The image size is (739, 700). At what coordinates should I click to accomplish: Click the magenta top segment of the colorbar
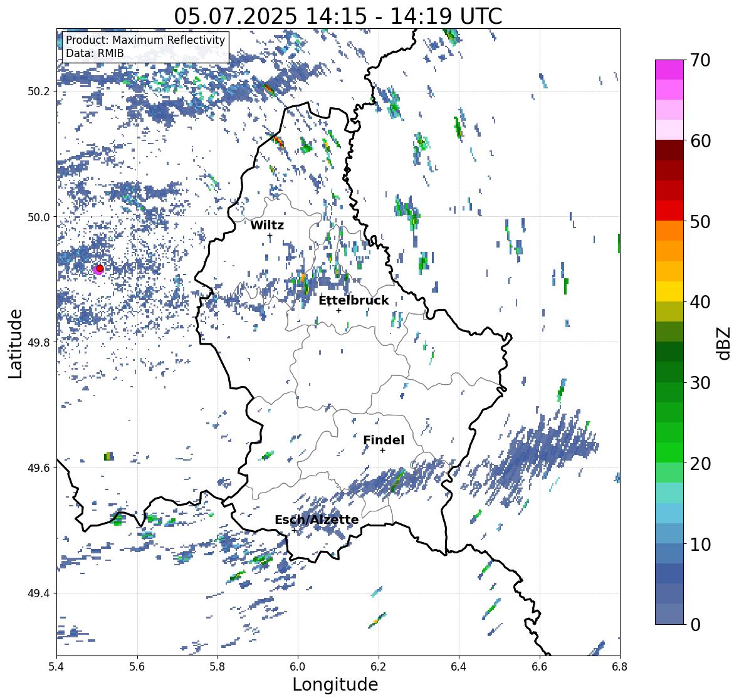[669, 70]
